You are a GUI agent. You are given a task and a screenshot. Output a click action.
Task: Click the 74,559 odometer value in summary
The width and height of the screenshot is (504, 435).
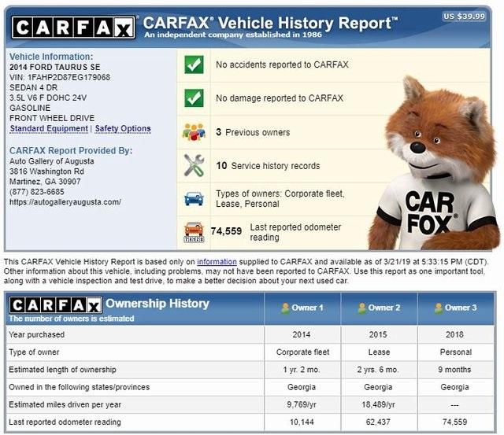(x=226, y=231)
